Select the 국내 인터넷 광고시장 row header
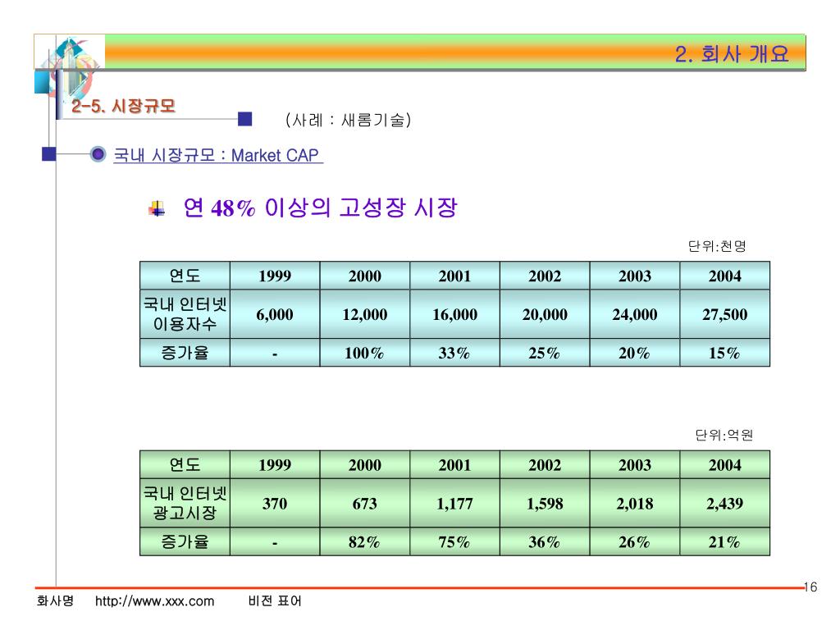This screenshot has width=840, height=630. pos(185,503)
